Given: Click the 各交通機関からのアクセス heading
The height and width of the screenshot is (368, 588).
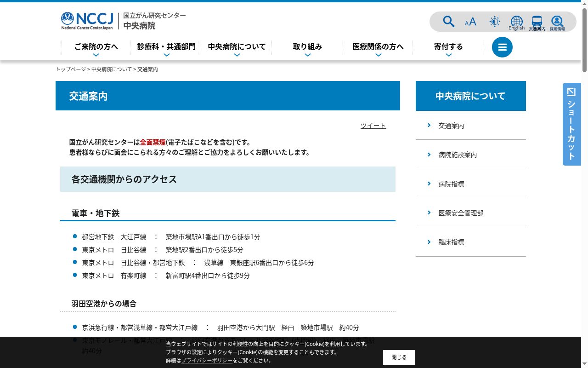Looking at the screenshot, I should (124, 179).
